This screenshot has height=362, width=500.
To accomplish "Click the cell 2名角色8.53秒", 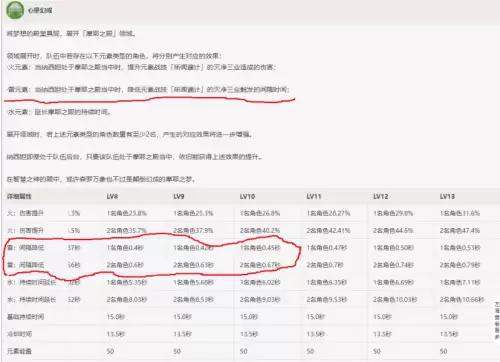I will click(193, 300).
